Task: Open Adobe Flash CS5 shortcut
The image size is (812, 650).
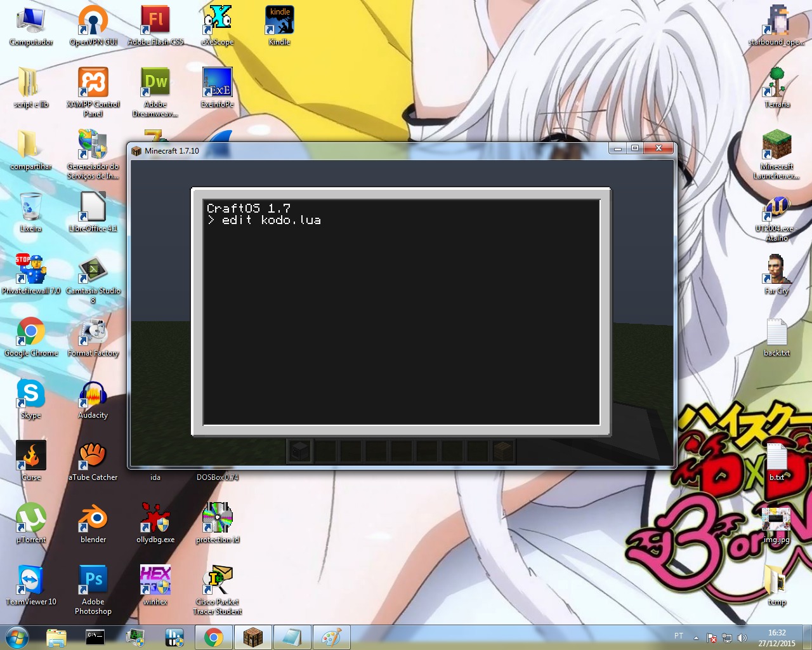Action: [155, 25]
